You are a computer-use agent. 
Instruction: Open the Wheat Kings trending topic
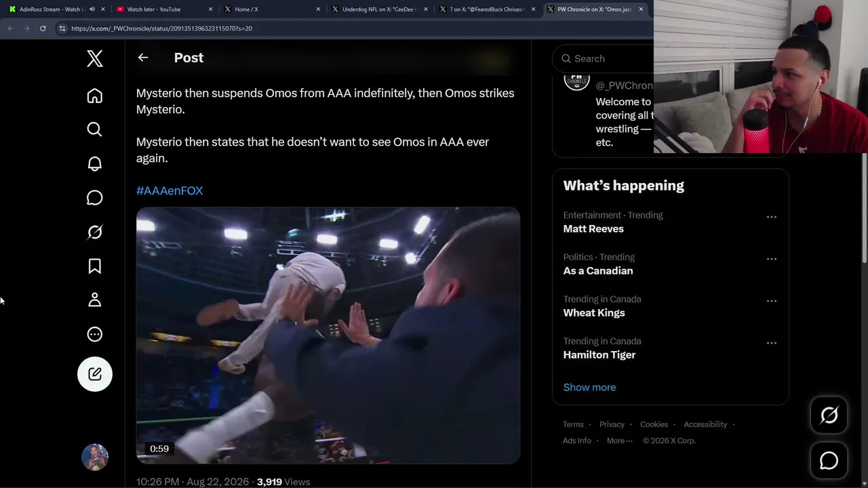click(594, 313)
